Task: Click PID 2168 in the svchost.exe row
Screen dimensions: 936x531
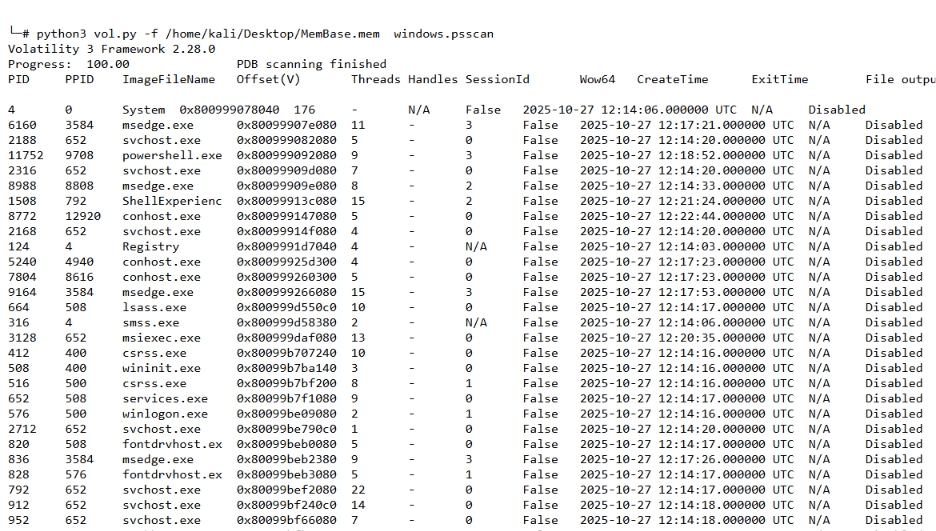Action: 22,231
